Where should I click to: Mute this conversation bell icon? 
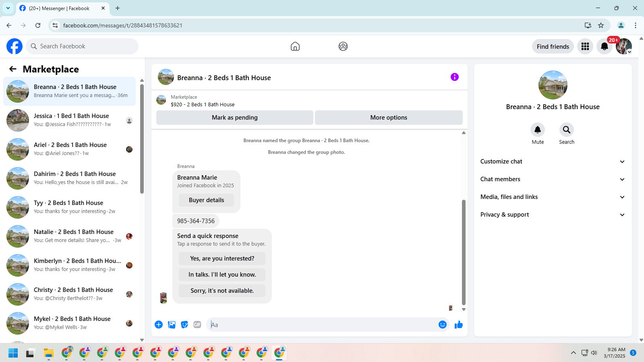(x=538, y=130)
